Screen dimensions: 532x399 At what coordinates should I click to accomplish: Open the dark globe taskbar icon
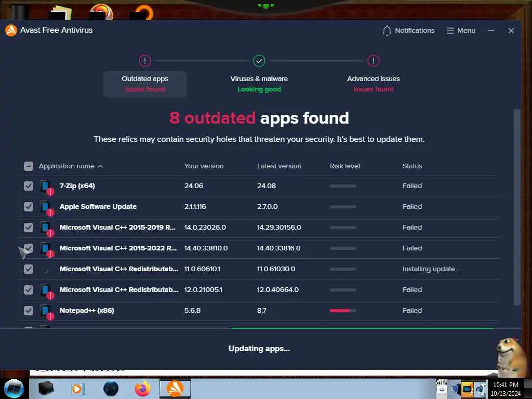[111, 389]
